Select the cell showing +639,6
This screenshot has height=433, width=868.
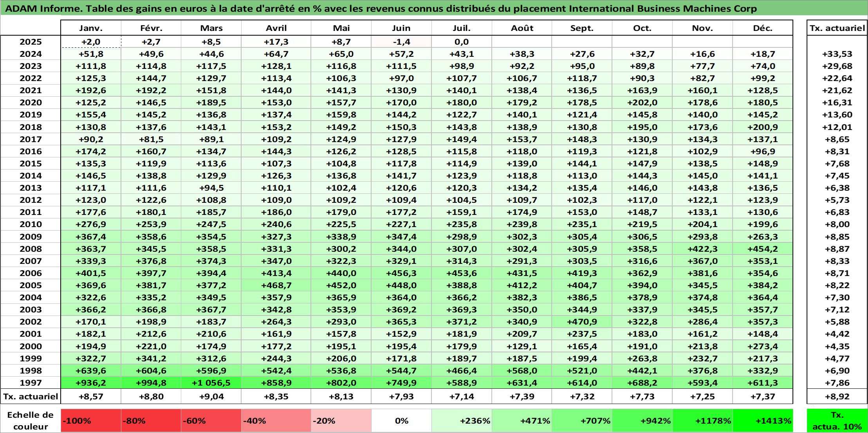pyautogui.click(x=91, y=371)
